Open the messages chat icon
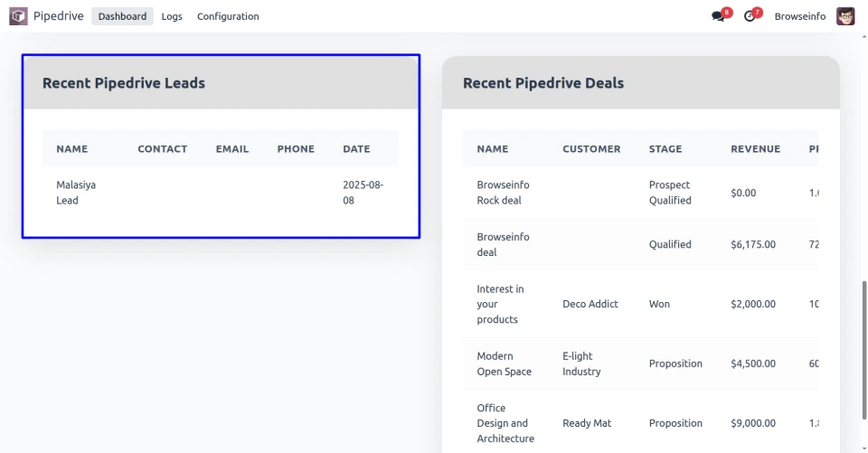 [718, 16]
